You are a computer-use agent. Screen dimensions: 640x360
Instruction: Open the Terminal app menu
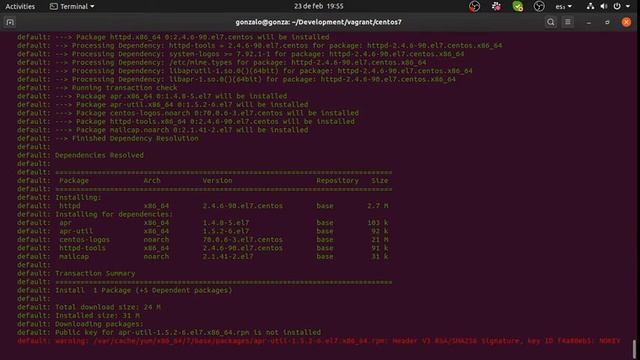(x=72, y=7)
